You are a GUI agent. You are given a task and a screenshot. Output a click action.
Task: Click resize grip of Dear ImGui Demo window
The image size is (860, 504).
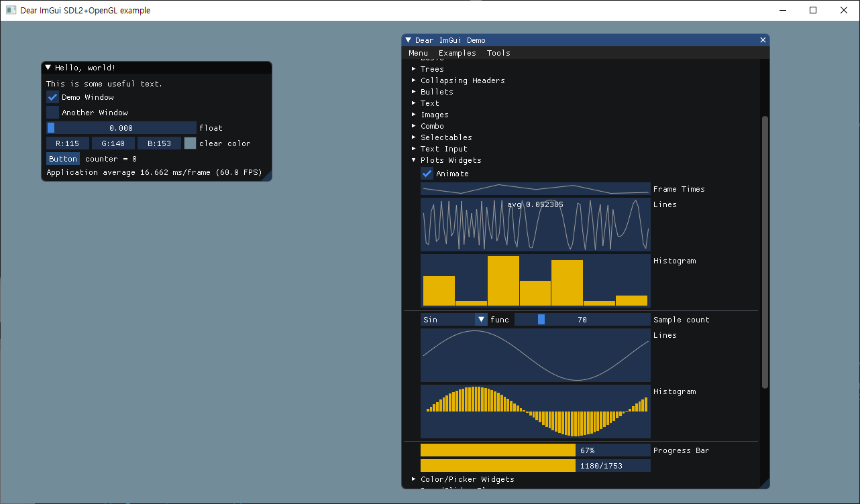coord(764,483)
